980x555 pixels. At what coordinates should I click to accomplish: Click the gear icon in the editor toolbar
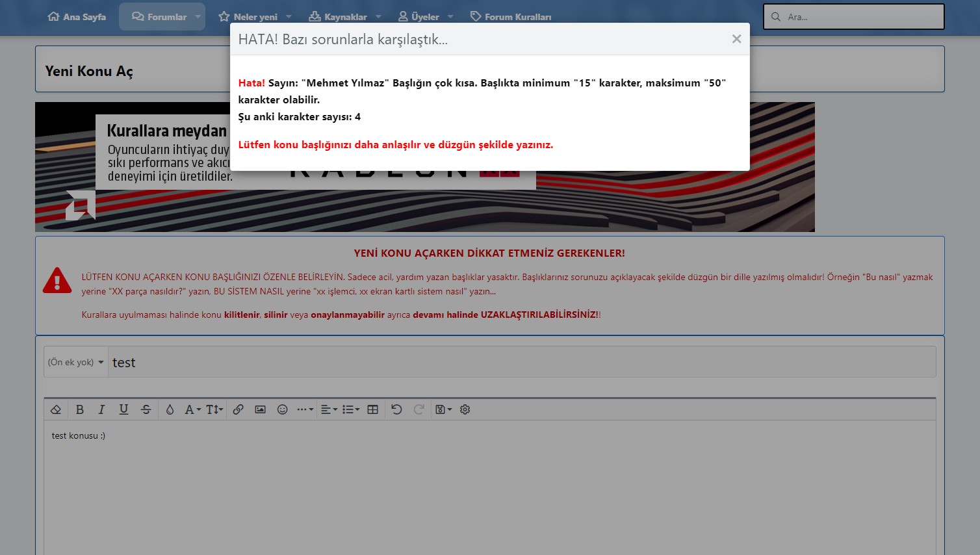click(x=465, y=409)
